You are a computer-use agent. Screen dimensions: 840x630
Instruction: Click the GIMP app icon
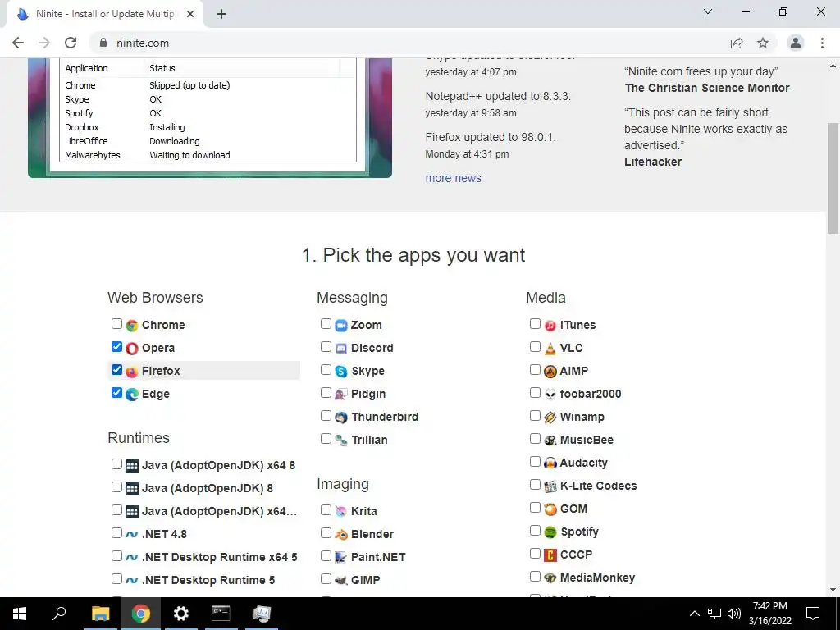click(x=341, y=580)
